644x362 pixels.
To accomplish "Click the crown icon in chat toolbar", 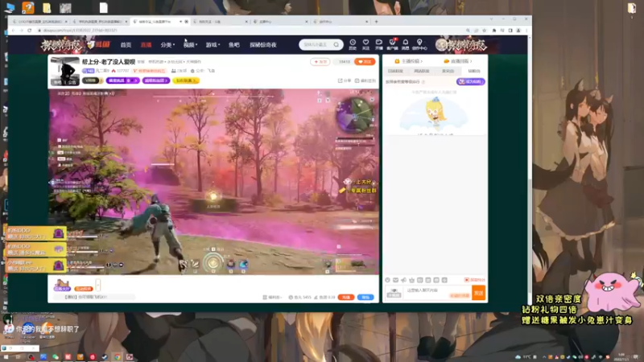I will coord(411,280).
